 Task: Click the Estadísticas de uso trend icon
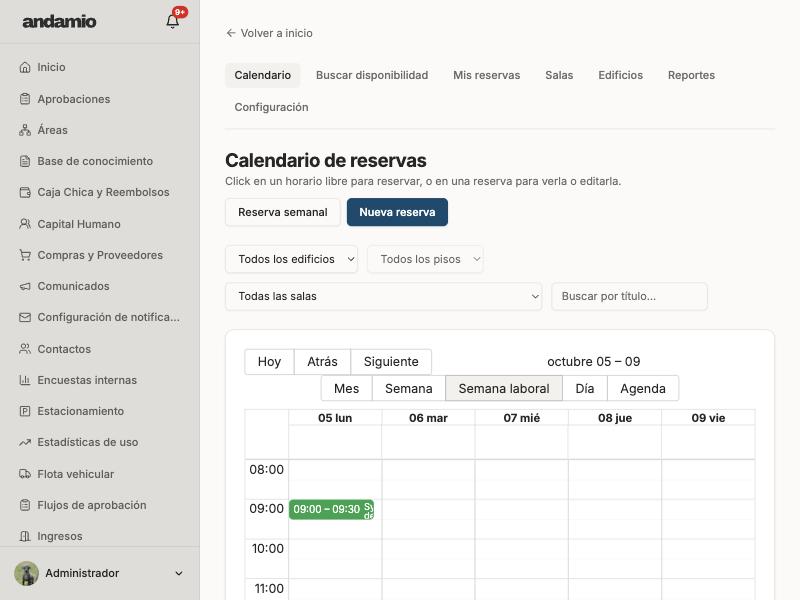(x=24, y=442)
